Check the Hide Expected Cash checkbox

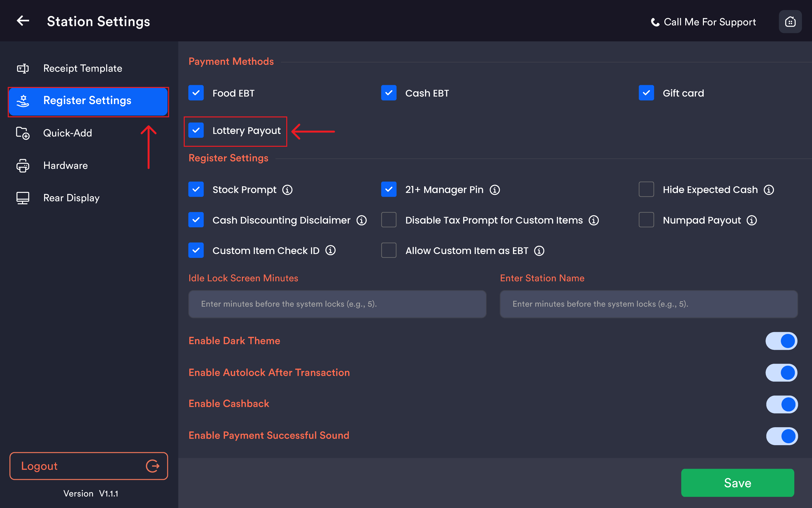click(646, 189)
